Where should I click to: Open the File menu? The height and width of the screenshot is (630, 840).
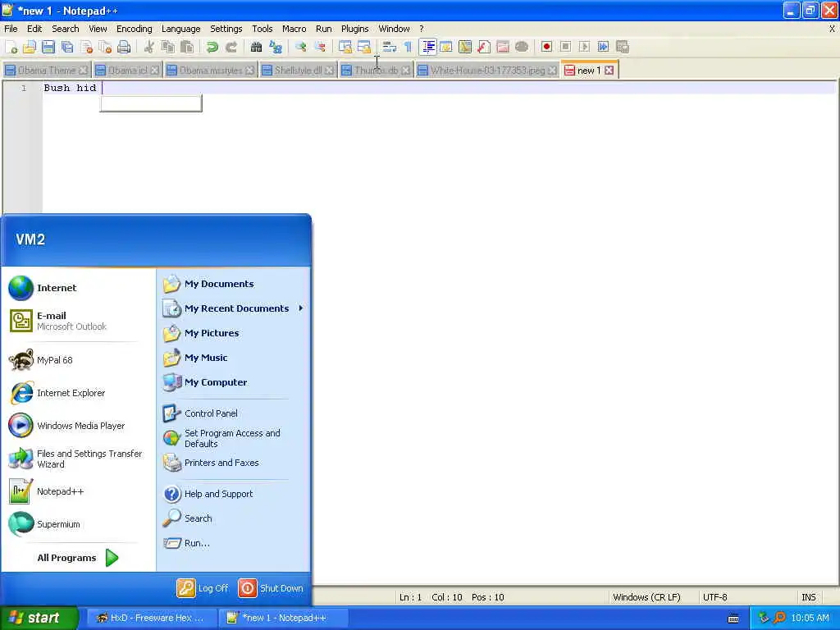click(x=11, y=29)
